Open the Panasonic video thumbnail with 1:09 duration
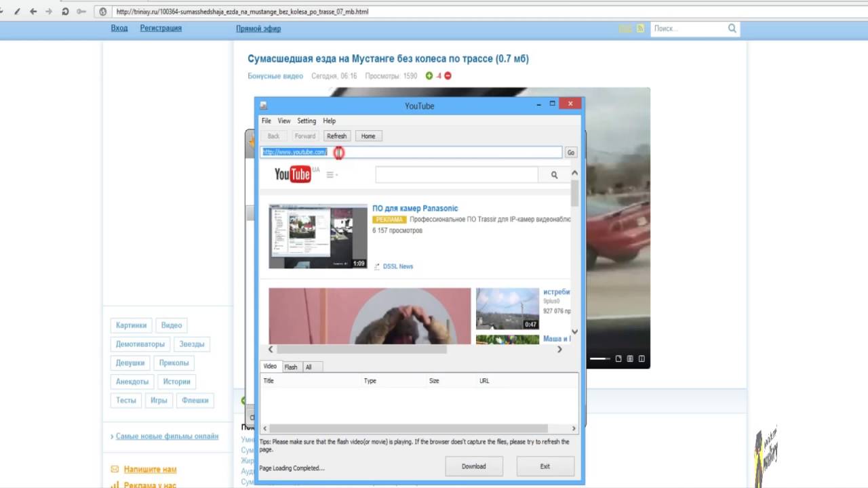The height and width of the screenshot is (488, 868). click(318, 237)
